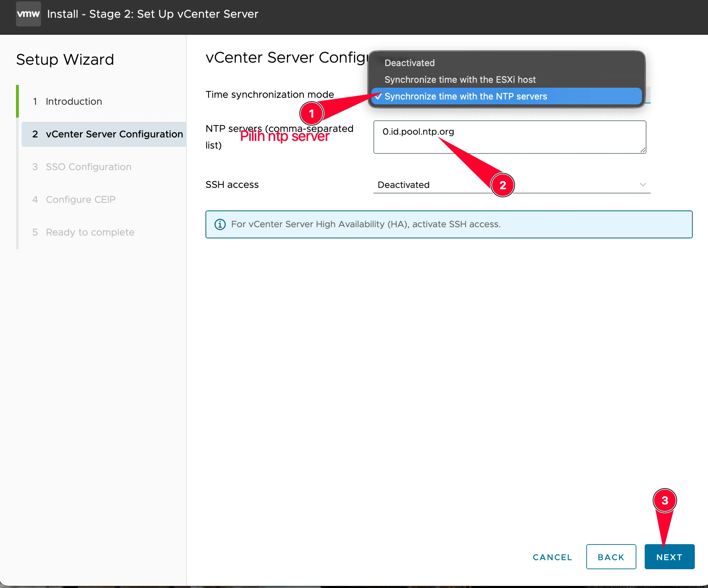Image resolution: width=708 pixels, height=588 pixels.
Task: Click the info icon in the HA notice
Action: click(220, 224)
